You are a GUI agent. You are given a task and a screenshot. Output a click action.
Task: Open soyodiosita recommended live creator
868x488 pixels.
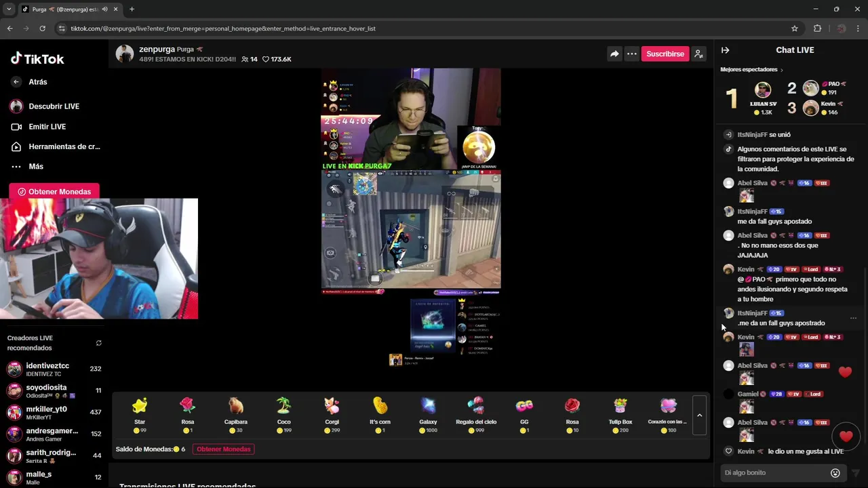click(54, 390)
